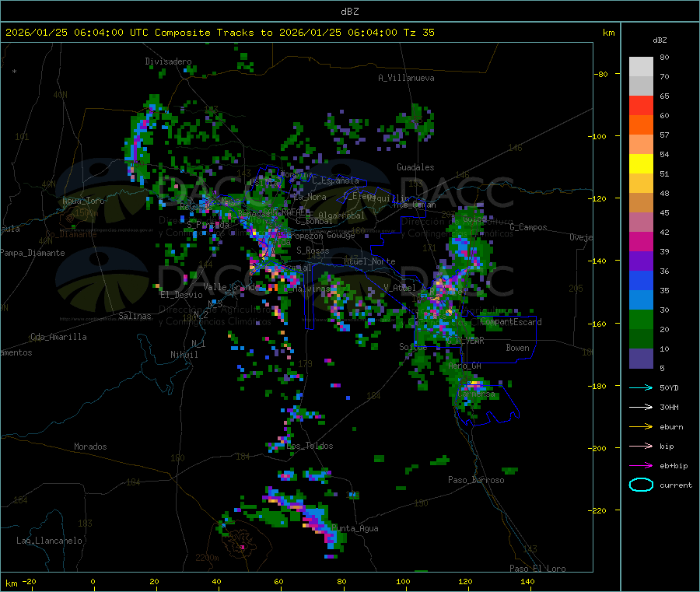The height and width of the screenshot is (592, 700).
Task: Click the 'Bowen' map label
Action: (x=518, y=347)
